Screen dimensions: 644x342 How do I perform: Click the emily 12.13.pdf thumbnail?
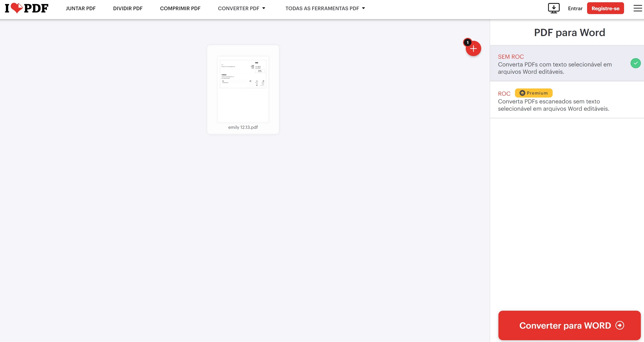(x=243, y=89)
